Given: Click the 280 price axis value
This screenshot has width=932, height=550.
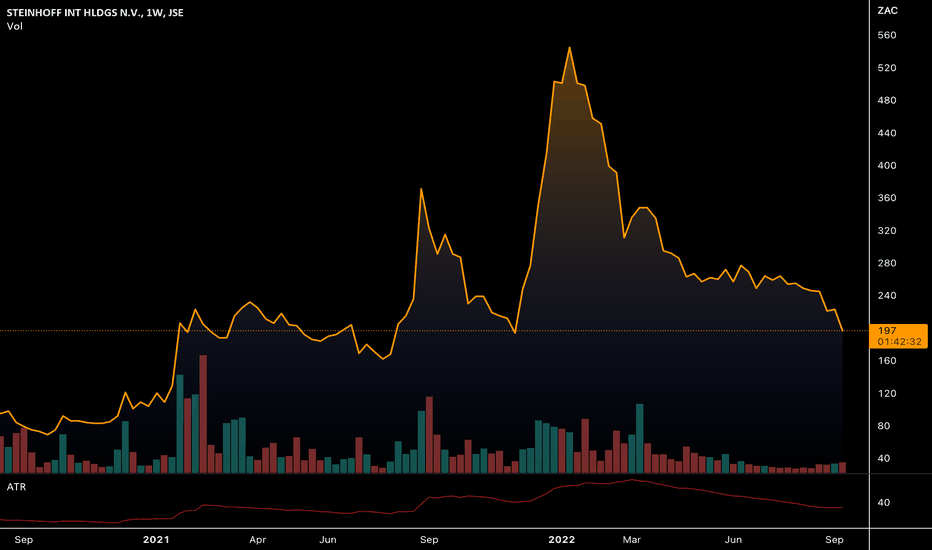Looking at the screenshot, I should [x=887, y=263].
